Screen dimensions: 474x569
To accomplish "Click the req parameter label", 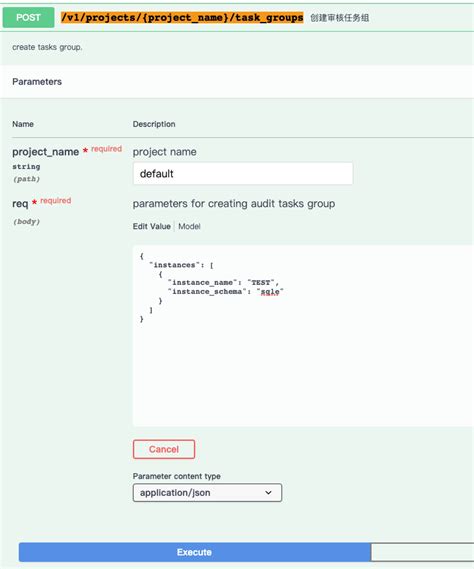I will tap(20, 204).
